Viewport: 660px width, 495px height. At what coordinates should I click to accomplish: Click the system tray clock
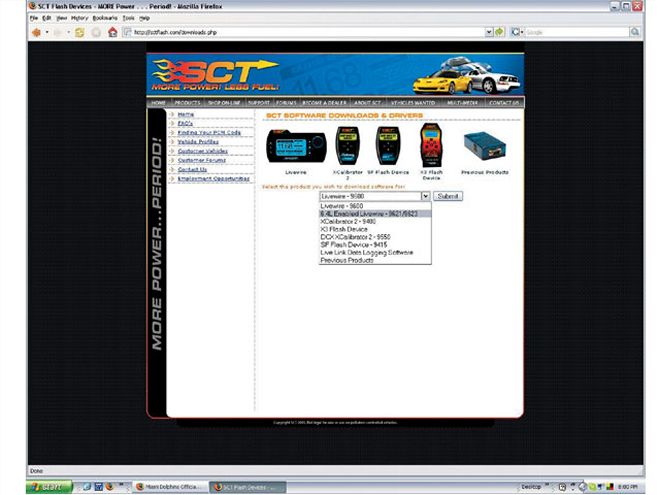628,487
